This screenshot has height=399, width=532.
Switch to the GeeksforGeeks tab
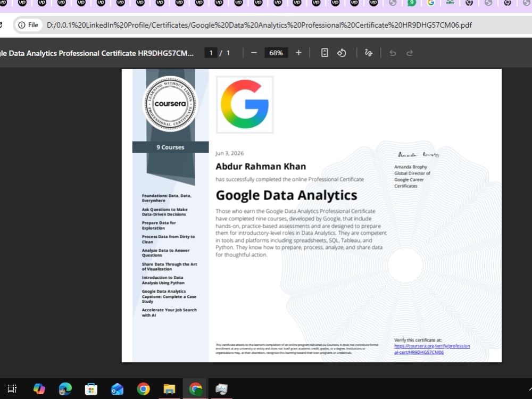click(x=450, y=2)
